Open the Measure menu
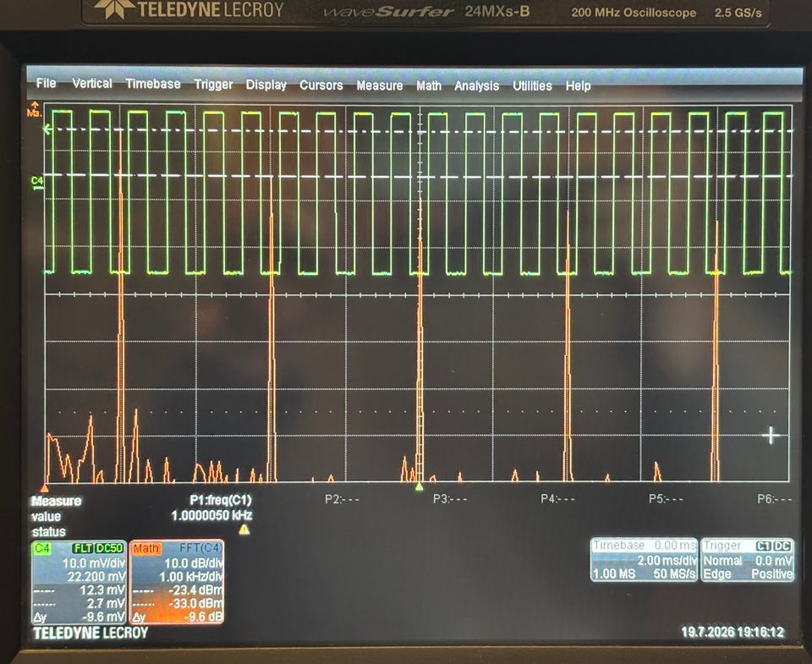The width and height of the screenshot is (812, 664). click(x=380, y=85)
